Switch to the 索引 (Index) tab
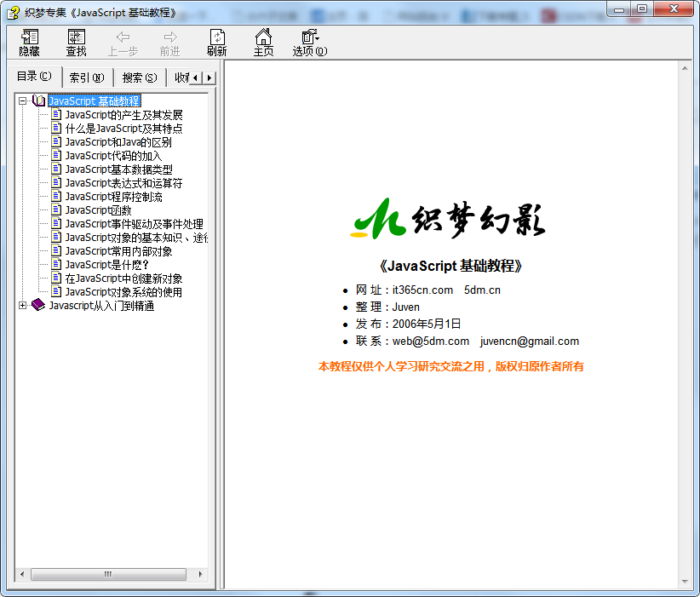The image size is (700, 597). point(86,77)
